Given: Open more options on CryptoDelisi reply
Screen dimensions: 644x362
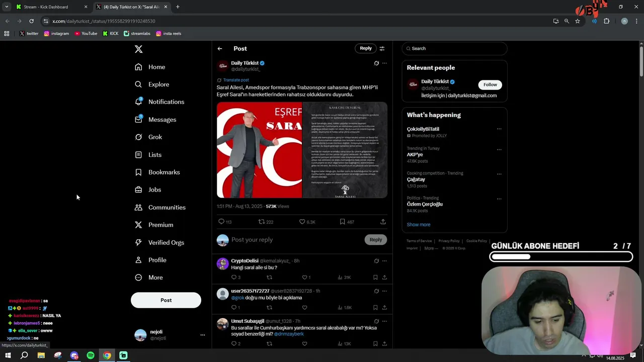Looking at the screenshot, I should pos(384,261).
